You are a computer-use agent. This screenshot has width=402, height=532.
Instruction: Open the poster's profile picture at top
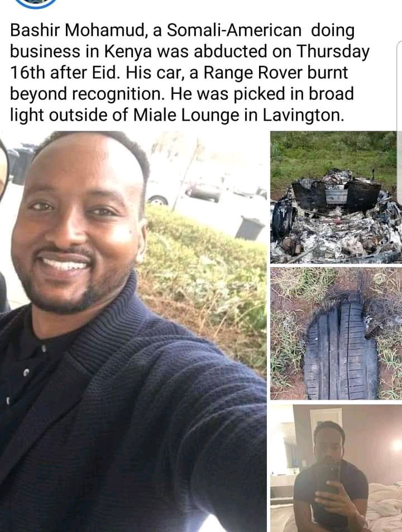click(36, 3)
